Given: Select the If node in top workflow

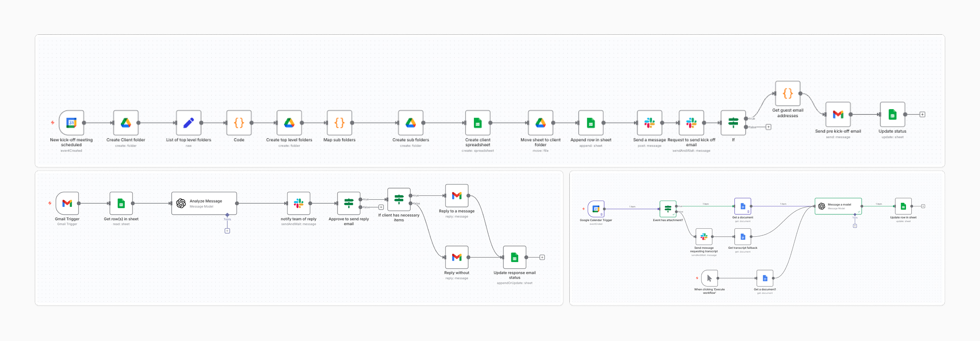Looking at the screenshot, I should (733, 123).
